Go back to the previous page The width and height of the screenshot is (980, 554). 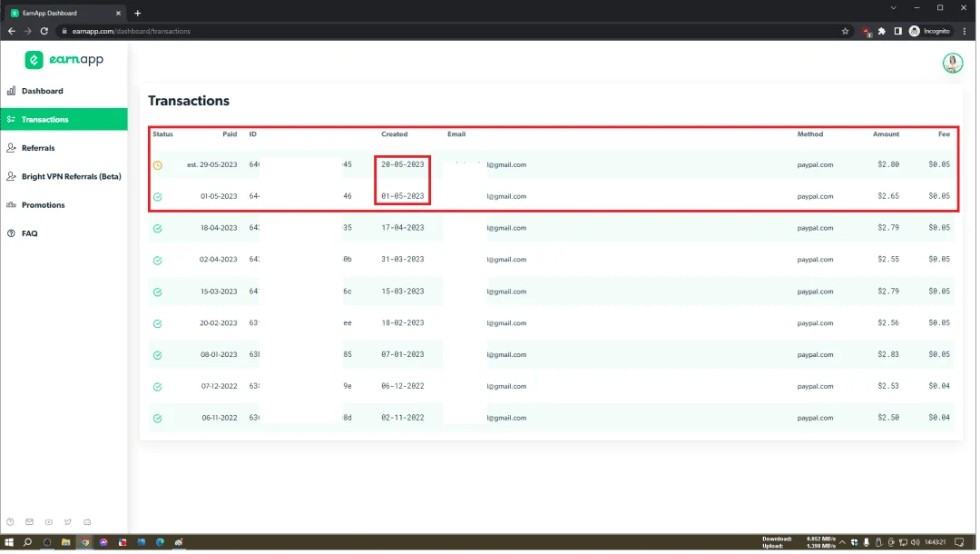11,31
